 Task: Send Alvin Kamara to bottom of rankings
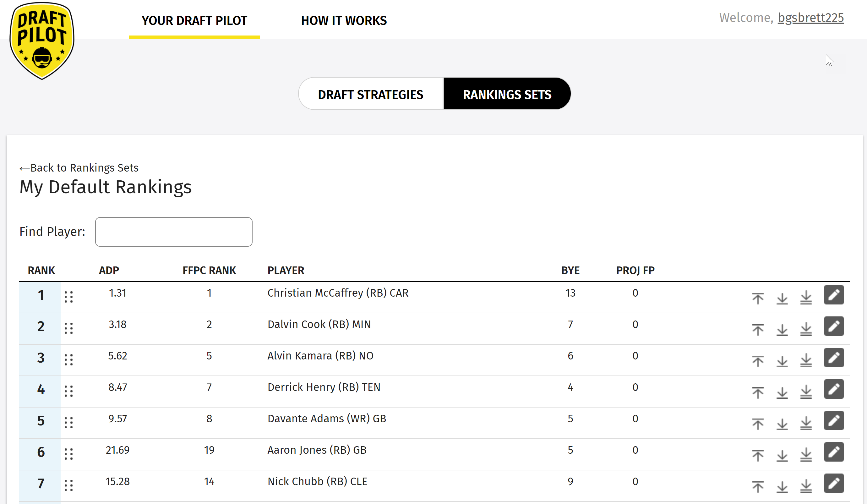(806, 361)
